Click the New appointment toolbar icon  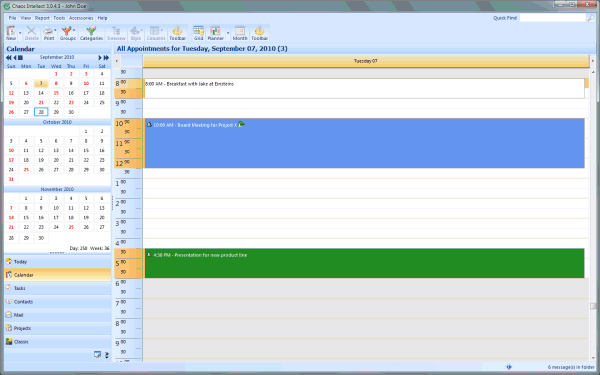point(11,33)
